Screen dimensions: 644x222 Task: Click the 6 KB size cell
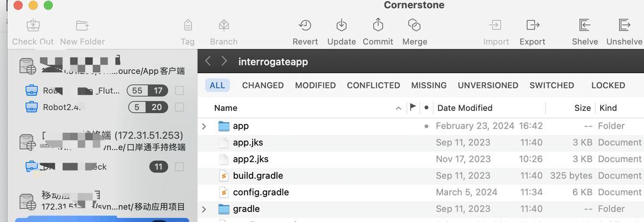point(582,192)
